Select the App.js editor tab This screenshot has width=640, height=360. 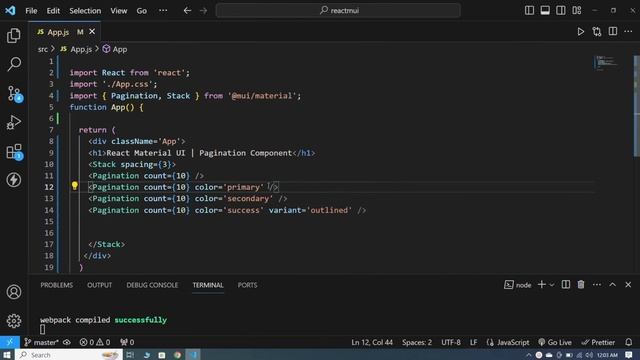pyautogui.click(x=64, y=31)
